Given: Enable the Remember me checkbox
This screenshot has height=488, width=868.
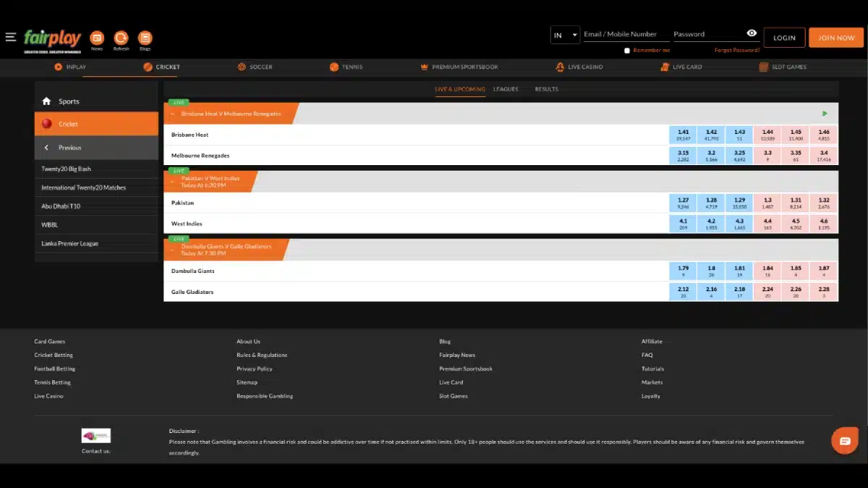Looking at the screenshot, I should pos(627,51).
